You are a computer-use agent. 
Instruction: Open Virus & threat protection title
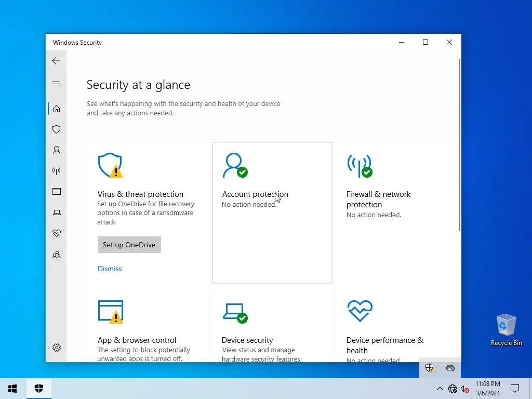(x=140, y=194)
